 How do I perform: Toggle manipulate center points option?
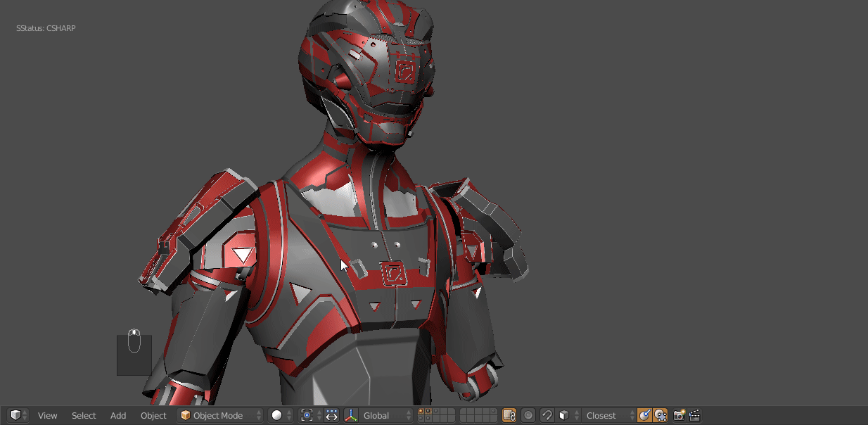[332, 415]
